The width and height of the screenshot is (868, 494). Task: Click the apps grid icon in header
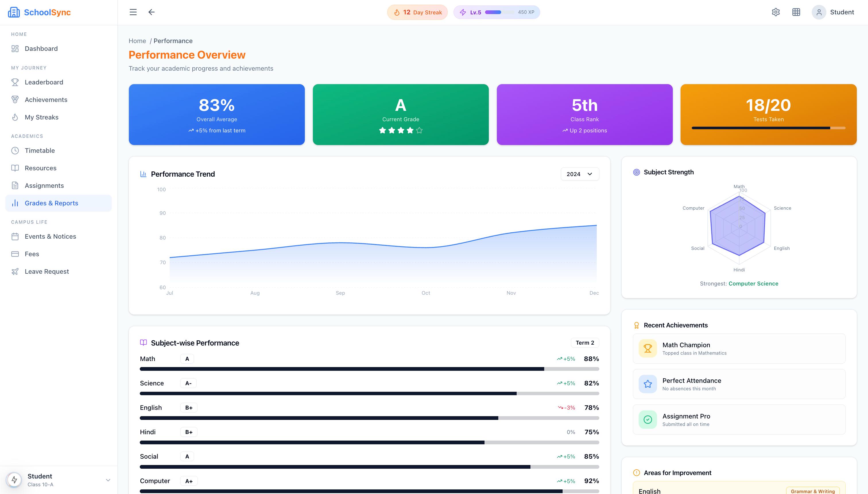click(x=796, y=12)
